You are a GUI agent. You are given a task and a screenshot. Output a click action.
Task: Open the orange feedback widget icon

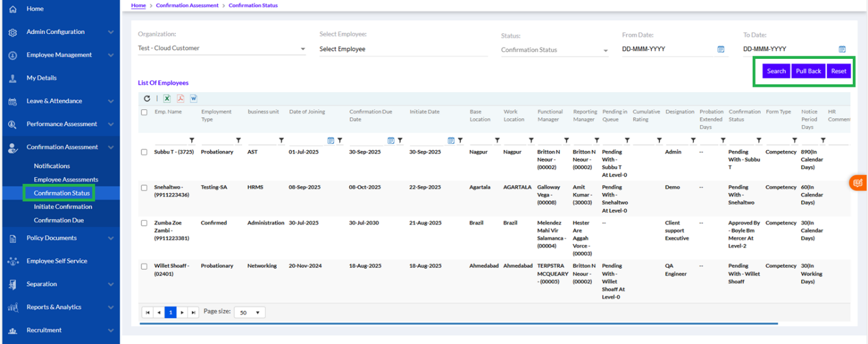(858, 182)
